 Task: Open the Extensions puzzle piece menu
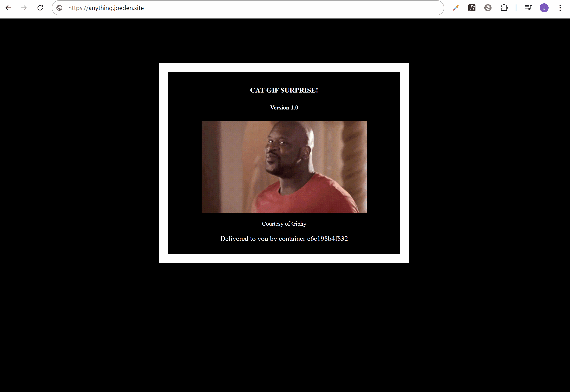504,8
